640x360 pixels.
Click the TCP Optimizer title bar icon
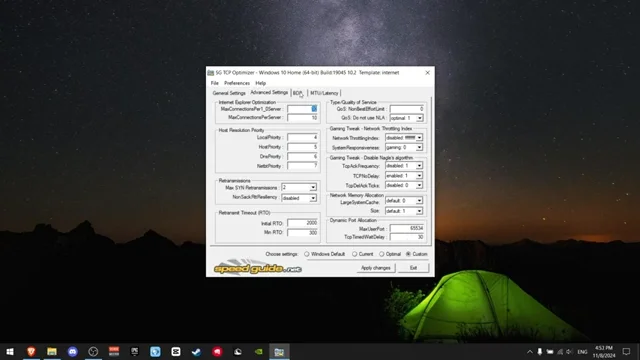pos(211,73)
